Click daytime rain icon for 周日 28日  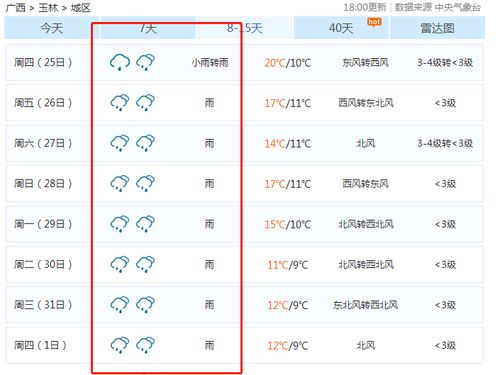pos(120,183)
